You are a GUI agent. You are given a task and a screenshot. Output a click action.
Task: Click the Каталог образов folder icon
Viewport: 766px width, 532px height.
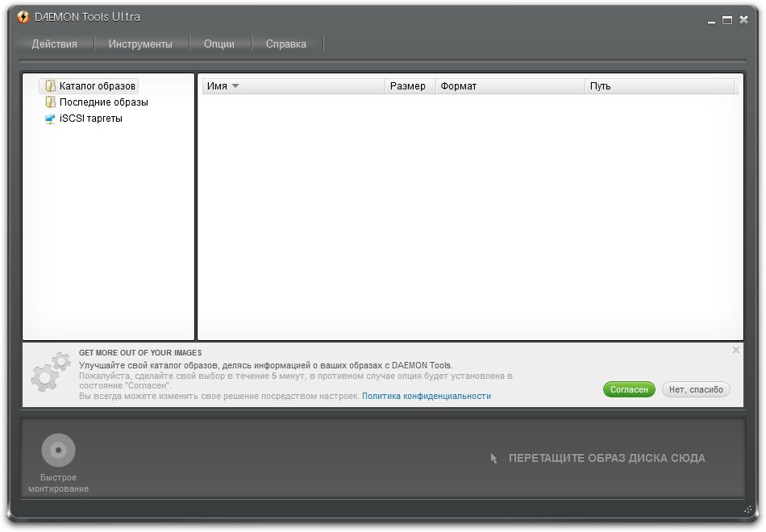(x=50, y=86)
